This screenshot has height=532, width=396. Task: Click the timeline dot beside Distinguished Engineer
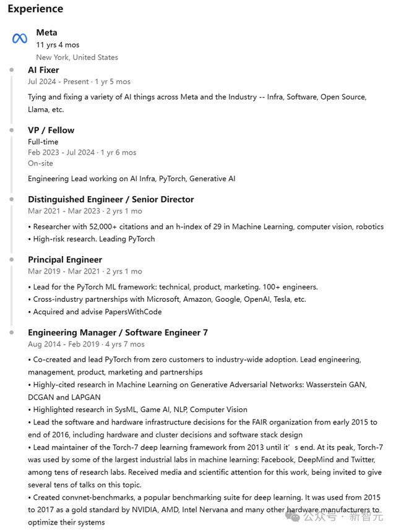point(12,199)
